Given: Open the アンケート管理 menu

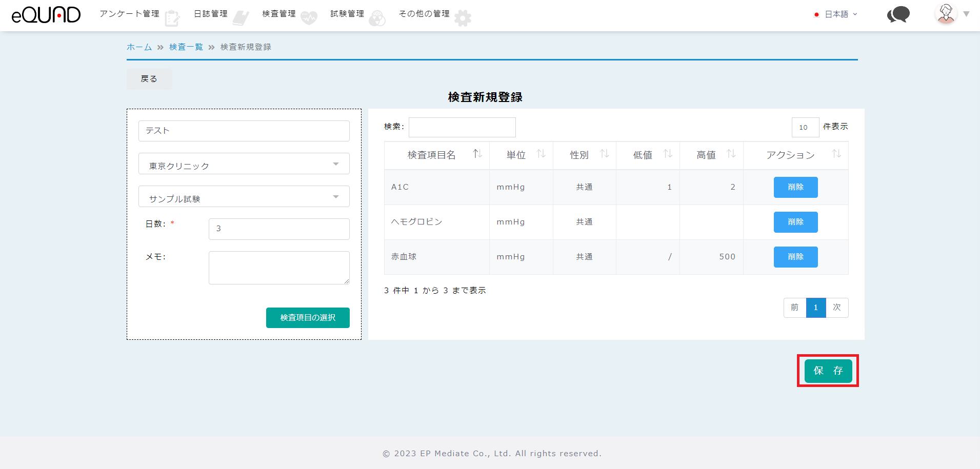Looking at the screenshot, I should coord(130,14).
